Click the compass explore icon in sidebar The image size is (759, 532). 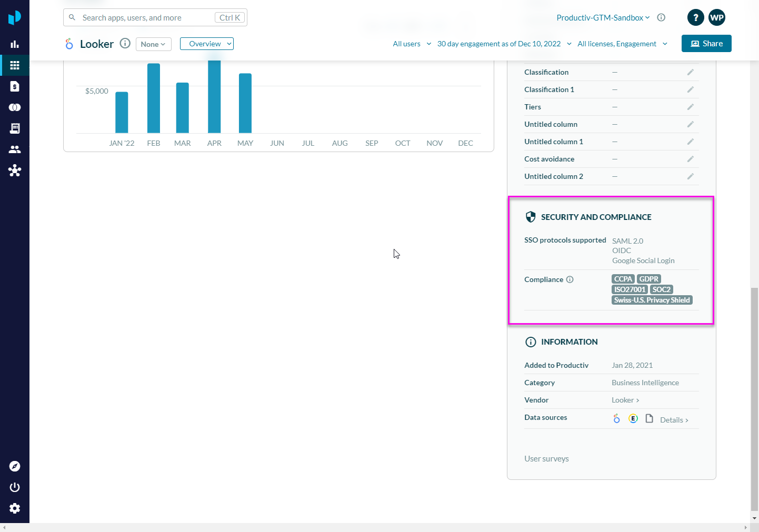(x=15, y=466)
